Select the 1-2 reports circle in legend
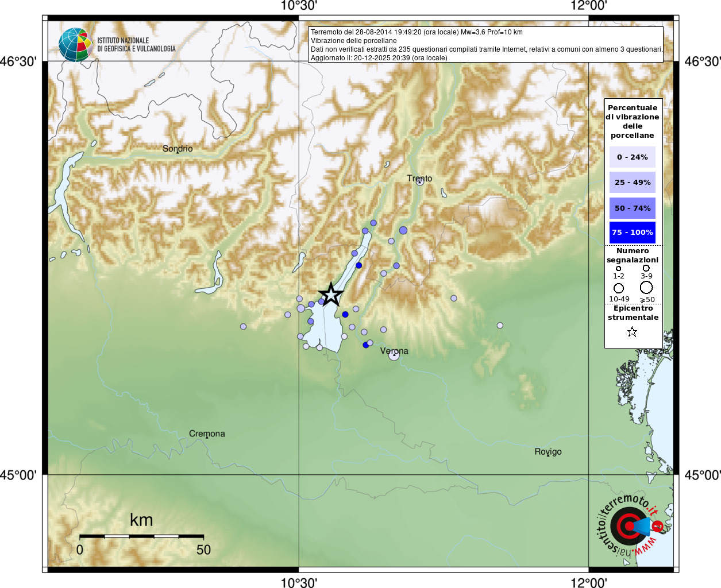 (x=619, y=268)
